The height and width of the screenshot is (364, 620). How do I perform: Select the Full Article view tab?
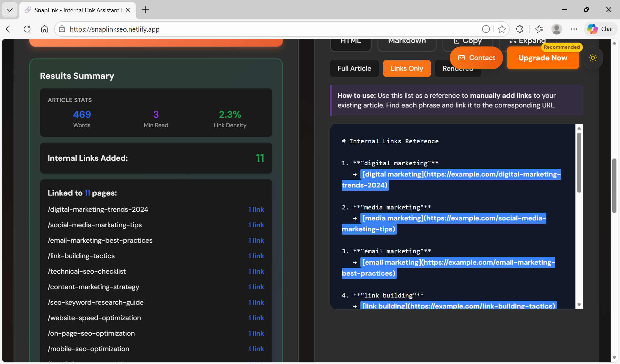[x=354, y=68]
